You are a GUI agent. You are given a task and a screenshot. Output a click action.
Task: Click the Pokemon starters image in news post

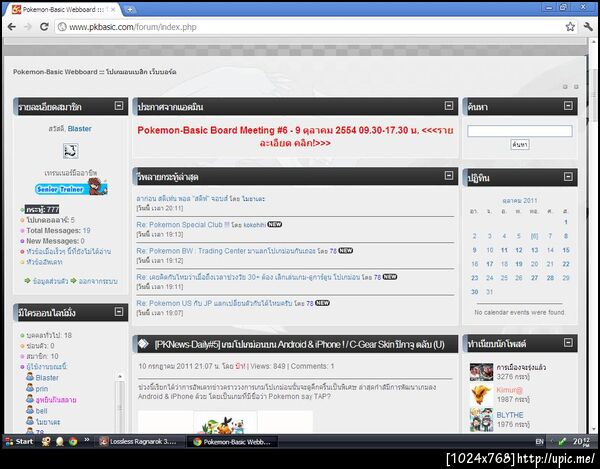(225, 422)
